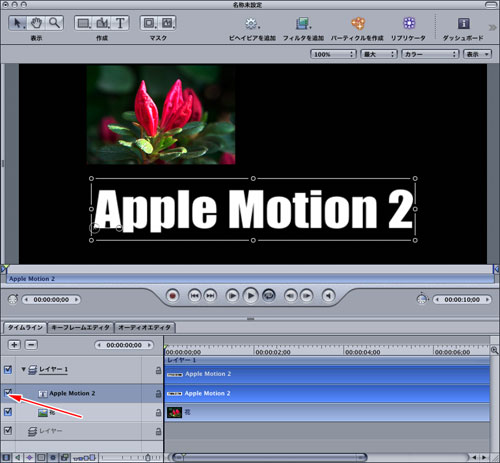This screenshot has width=500, height=463.
Task: Open the ダッシュボード info icon
Action: click(x=464, y=23)
